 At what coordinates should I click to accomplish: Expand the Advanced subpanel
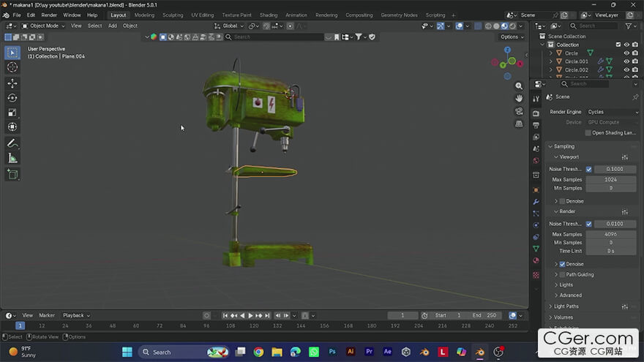click(x=570, y=295)
